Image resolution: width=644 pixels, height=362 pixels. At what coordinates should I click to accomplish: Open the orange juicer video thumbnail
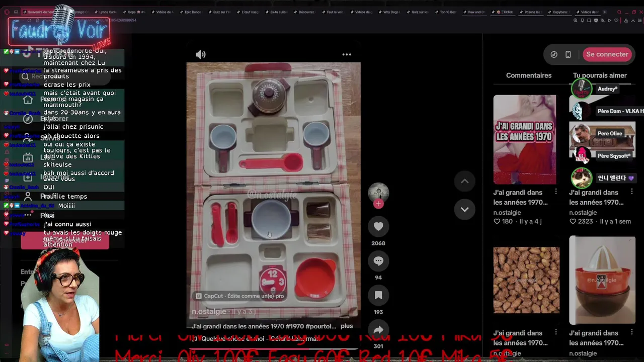point(602,280)
